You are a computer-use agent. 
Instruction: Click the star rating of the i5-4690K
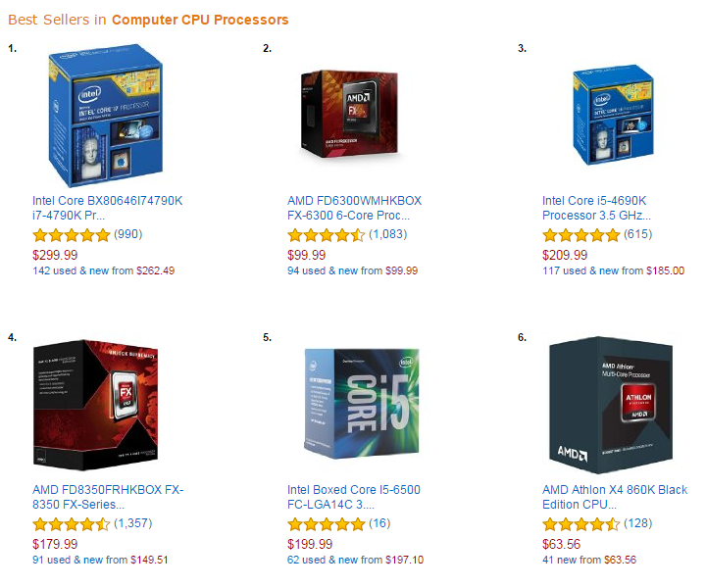(x=581, y=235)
